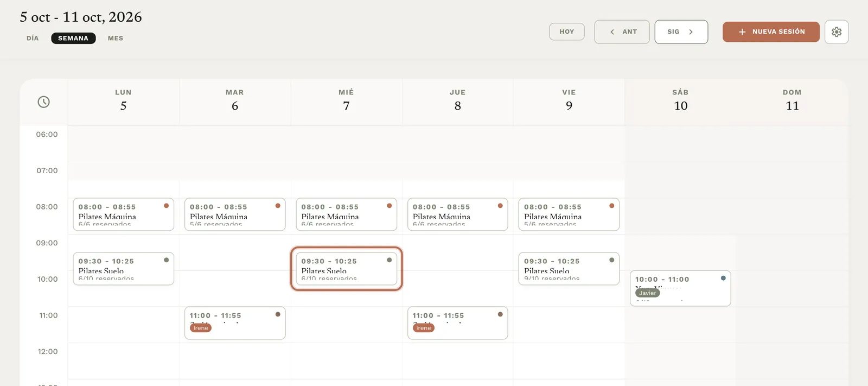Click the Irene tag on Thursday's session
The height and width of the screenshot is (386, 868).
pyautogui.click(x=424, y=328)
